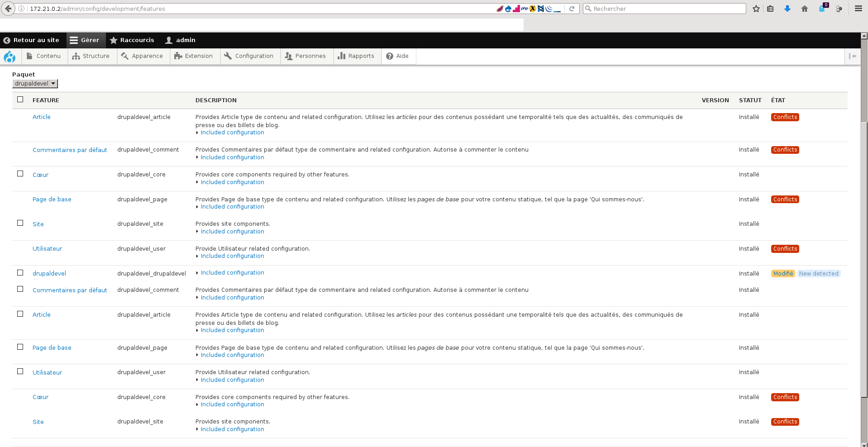Click the Retour au site link
This screenshot has height=447, width=868.
click(31, 40)
